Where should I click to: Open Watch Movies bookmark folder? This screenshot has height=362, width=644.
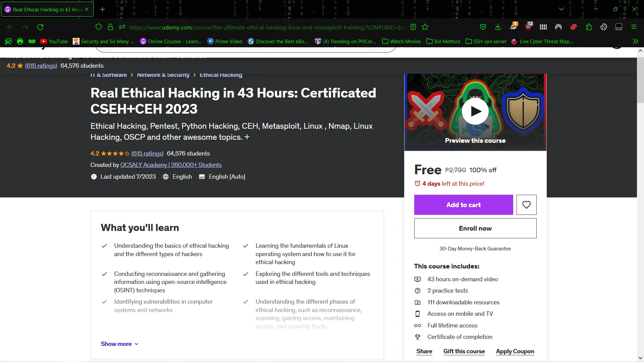point(401,41)
